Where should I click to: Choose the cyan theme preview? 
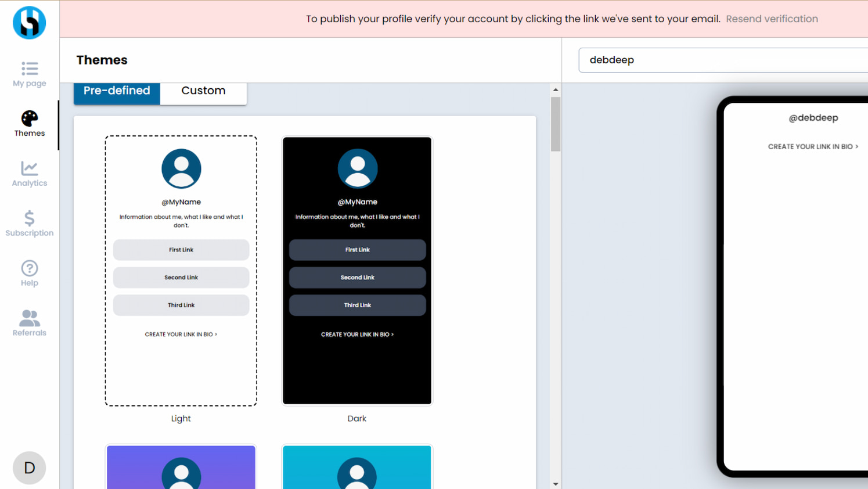click(357, 466)
